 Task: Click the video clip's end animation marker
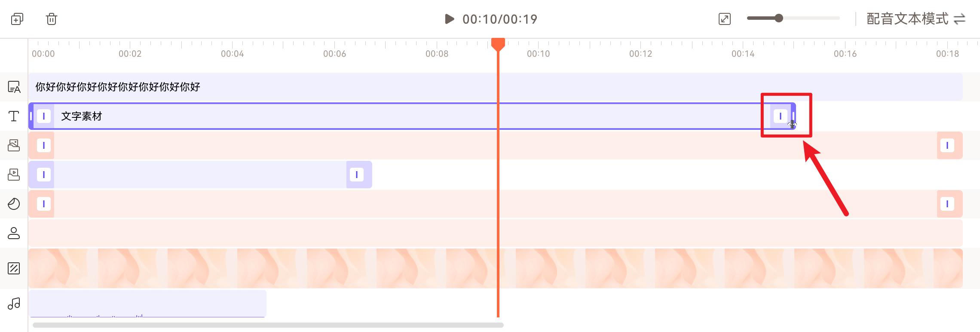click(357, 175)
